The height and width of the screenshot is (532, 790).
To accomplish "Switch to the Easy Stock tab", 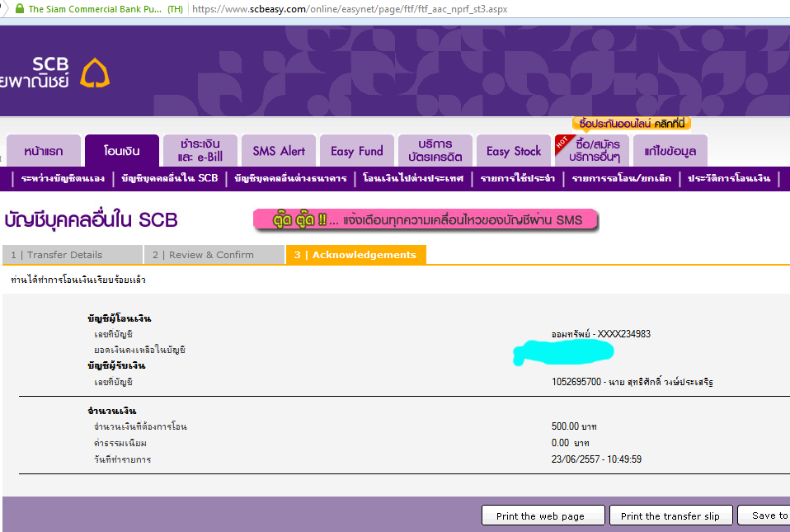I will coord(514,151).
